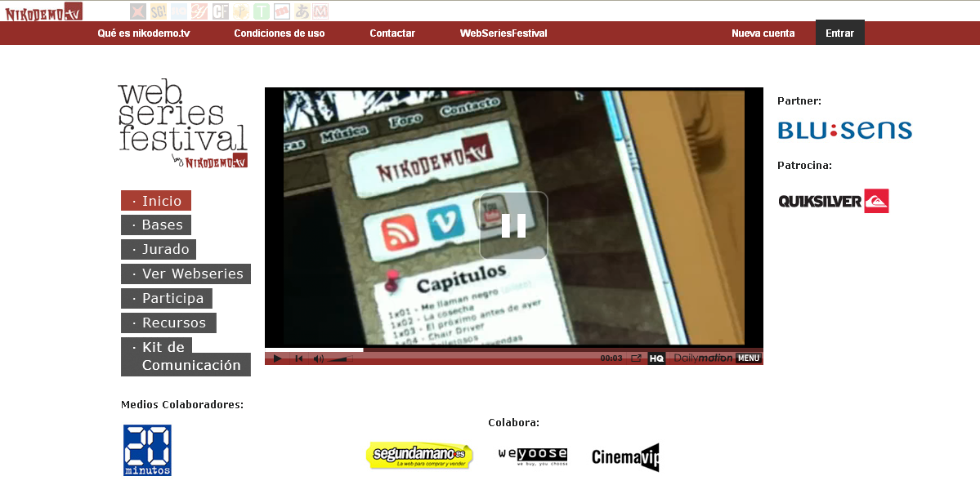Open the Bases section
Screen dimensions: 980x494
[x=156, y=225]
